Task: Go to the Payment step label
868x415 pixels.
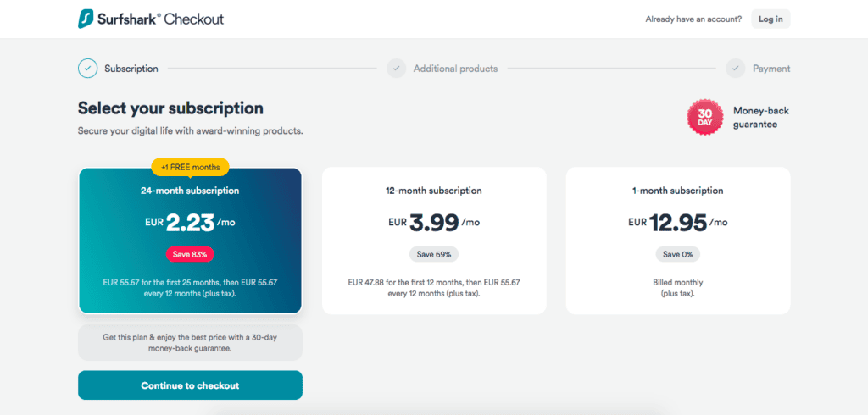Action: tap(771, 69)
